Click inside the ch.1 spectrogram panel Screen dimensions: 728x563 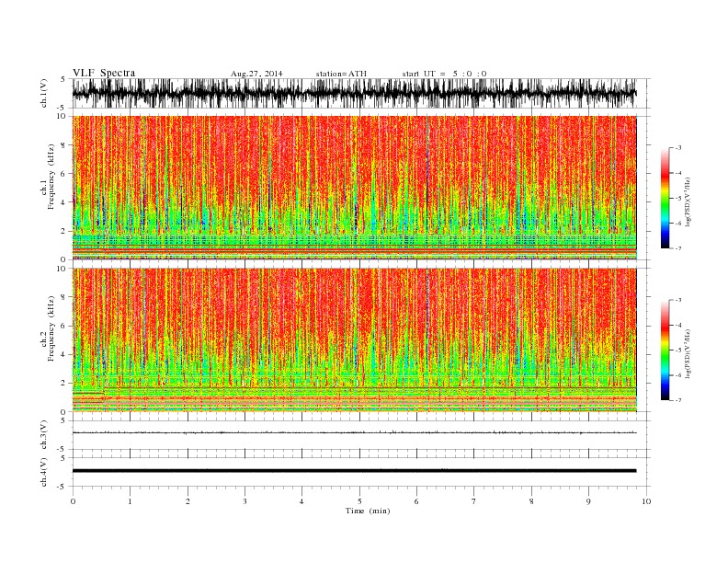[354, 188]
